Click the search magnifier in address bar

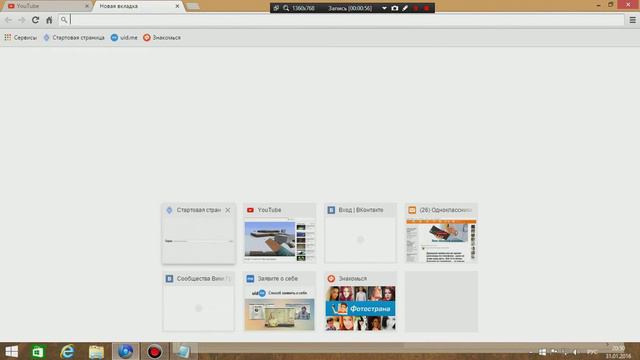point(64,20)
